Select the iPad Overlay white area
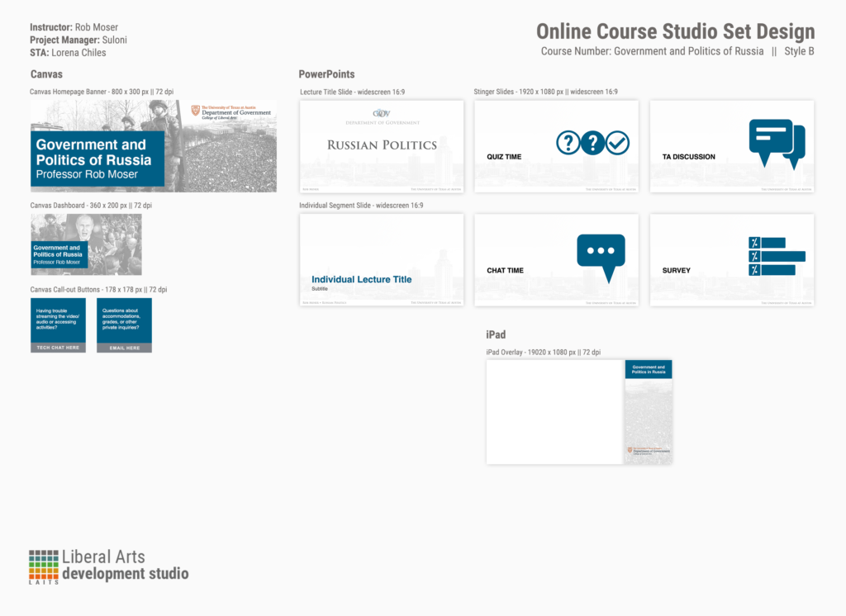This screenshot has height=616, width=846. click(555, 412)
